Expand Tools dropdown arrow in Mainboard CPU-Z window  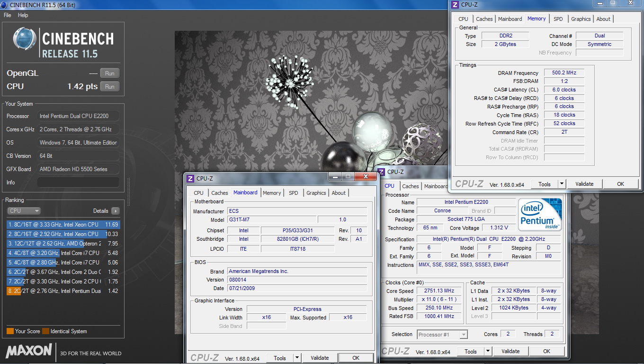coord(297,358)
